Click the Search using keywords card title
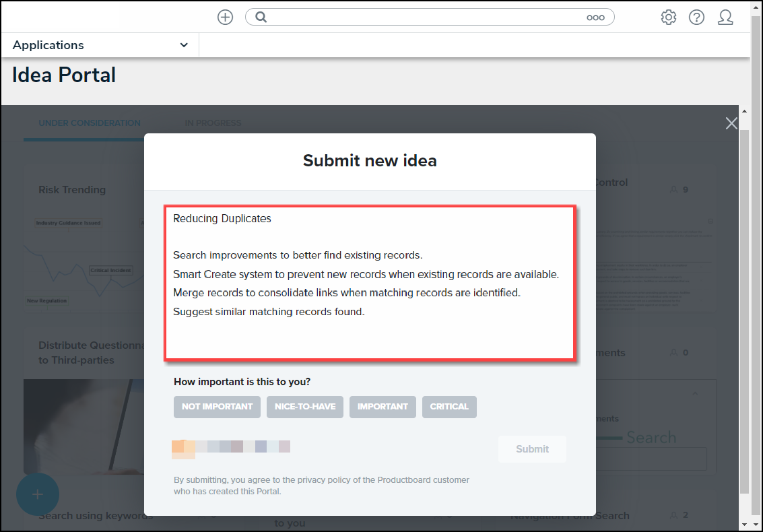 (x=96, y=515)
